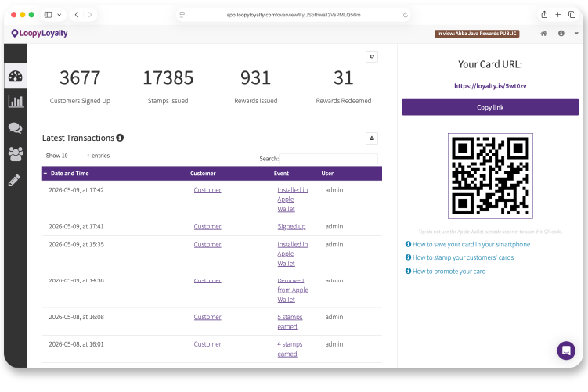This screenshot has height=392, width=588.
Task: Expand the account caret menu in top bar
Action: pyautogui.click(x=576, y=34)
